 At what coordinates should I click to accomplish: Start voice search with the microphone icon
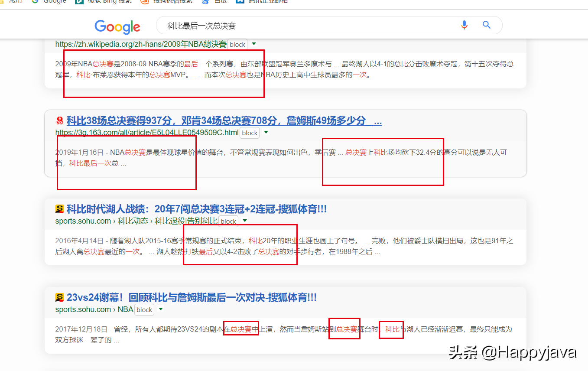coord(464,25)
